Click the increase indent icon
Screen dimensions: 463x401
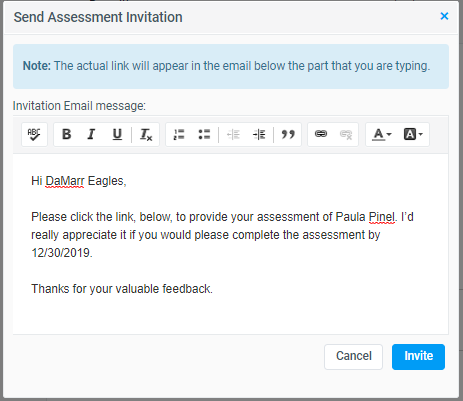click(259, 134)
